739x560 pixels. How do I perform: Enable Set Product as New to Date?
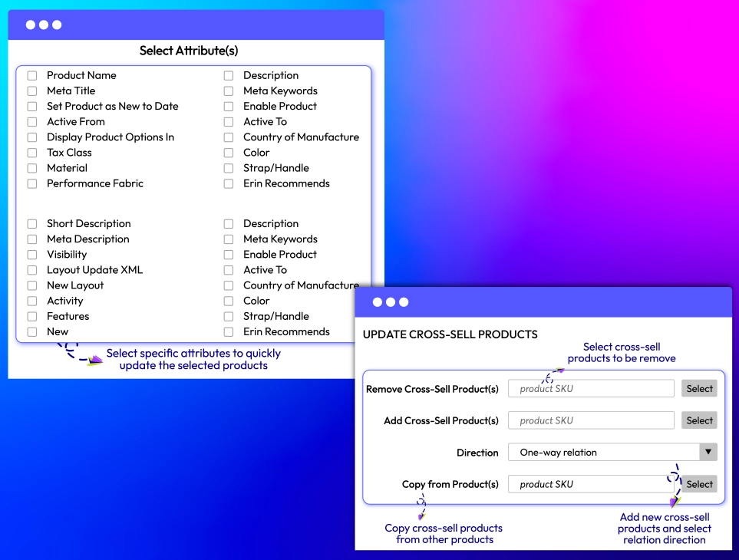pyautogui.click(x=32, y=107)
